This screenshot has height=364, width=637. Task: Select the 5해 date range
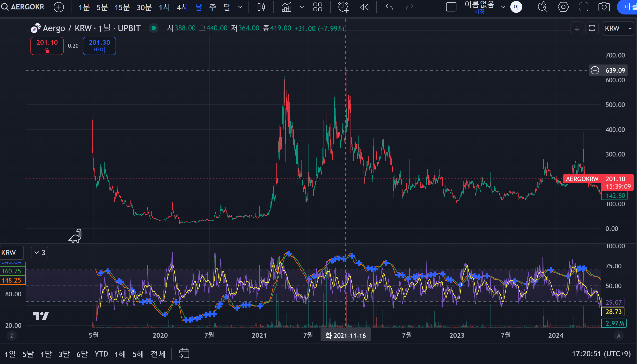pos(138,354)
